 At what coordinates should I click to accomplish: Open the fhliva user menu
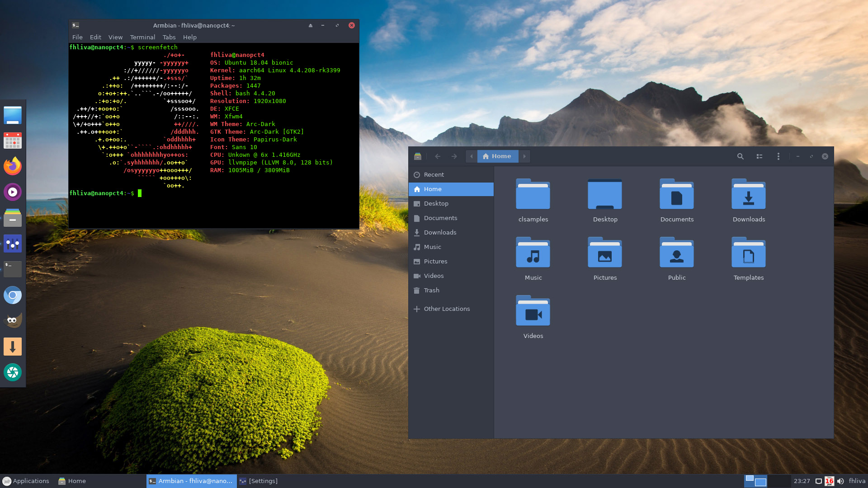click(x=857, y=481)
